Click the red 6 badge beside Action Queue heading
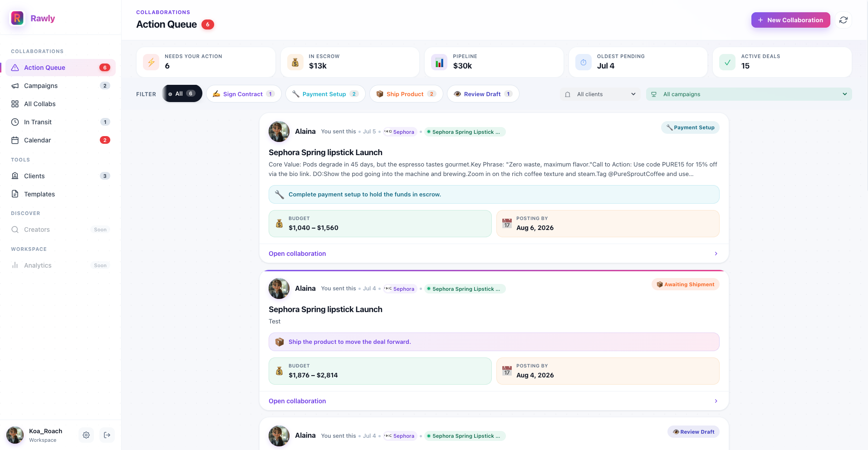The height and width of the screenshot is (450, 868). pos(208,24)
